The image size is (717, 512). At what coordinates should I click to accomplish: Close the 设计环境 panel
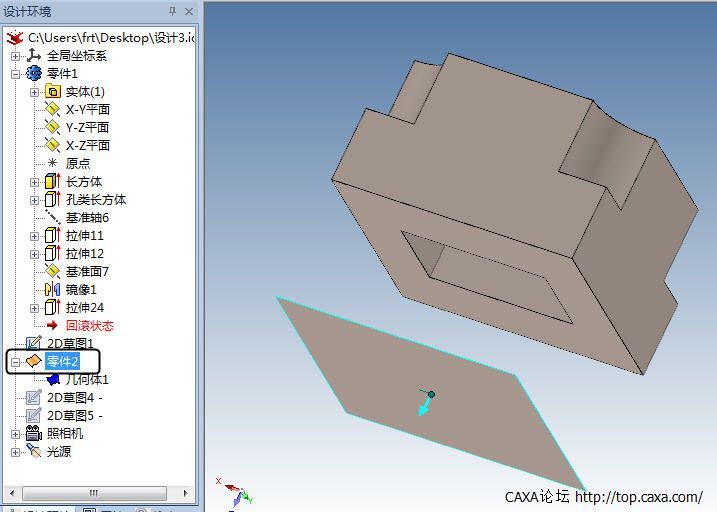(x=188, y=11)
